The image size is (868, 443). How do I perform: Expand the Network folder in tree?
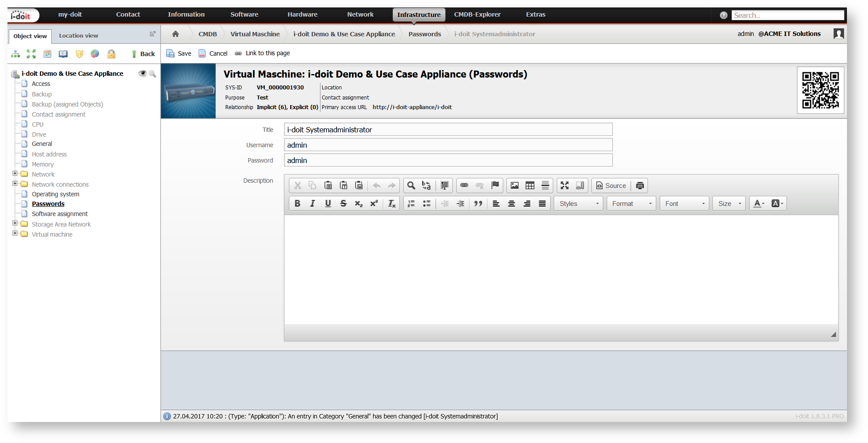click(x=15, y=174)
